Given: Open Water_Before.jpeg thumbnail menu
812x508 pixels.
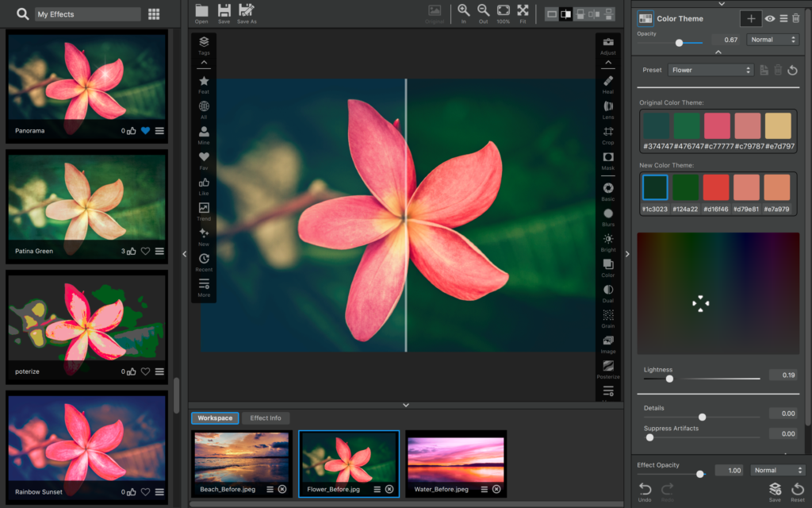Looking at the screenshot, I should [484, 489].
